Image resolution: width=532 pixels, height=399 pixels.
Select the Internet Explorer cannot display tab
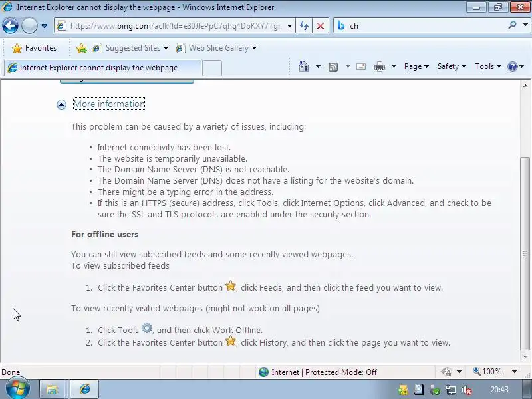tap(103, 68)
